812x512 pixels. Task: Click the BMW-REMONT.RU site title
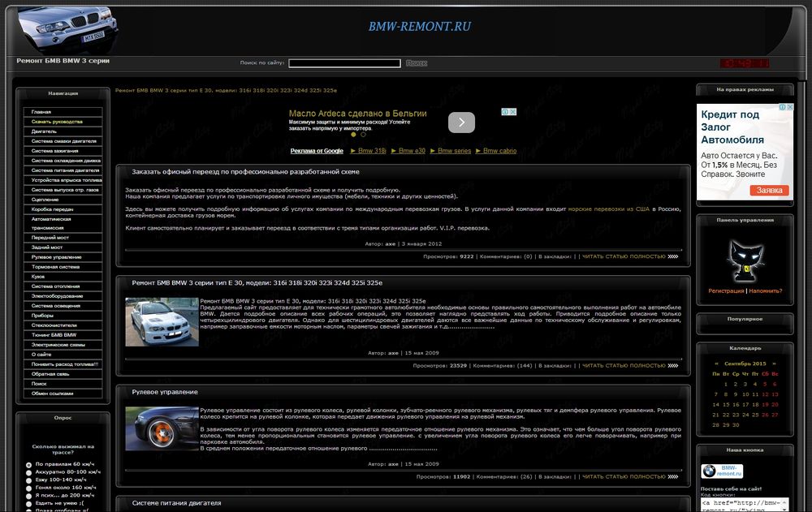tap(420, 27)
